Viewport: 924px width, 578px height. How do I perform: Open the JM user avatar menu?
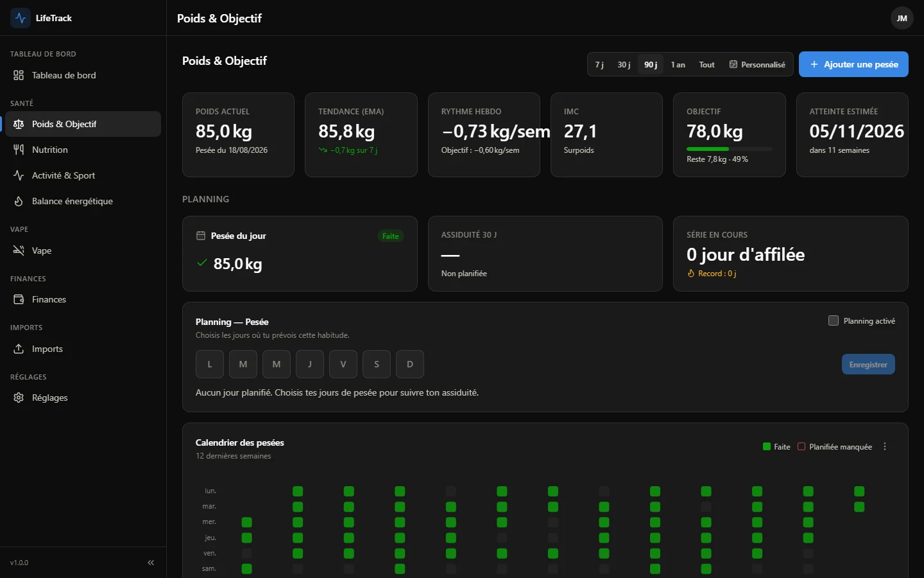[x=902, y=18]
